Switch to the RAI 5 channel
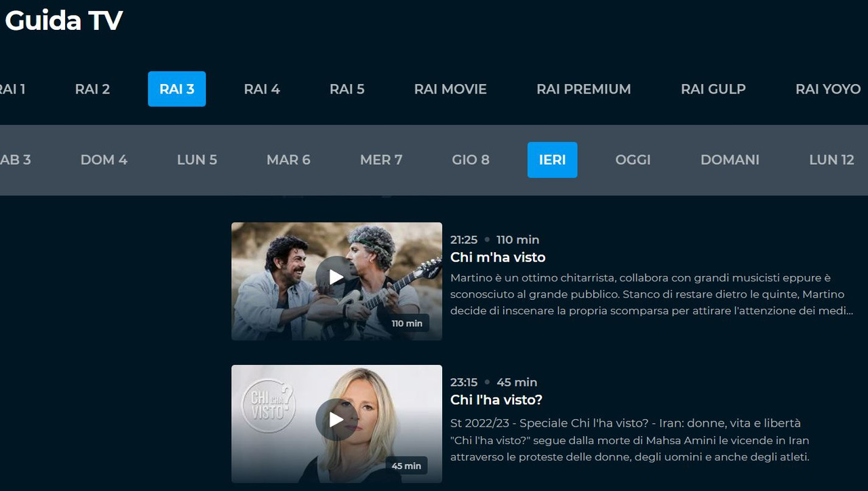The width and height of the screenshot is (868, 491). 347,89
